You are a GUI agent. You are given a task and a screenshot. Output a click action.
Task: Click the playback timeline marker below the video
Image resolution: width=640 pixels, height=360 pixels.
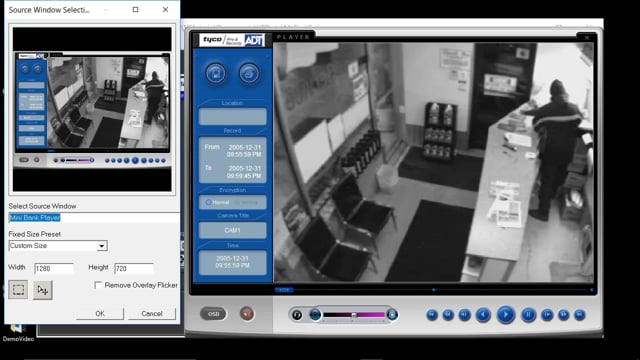[433, 290]
